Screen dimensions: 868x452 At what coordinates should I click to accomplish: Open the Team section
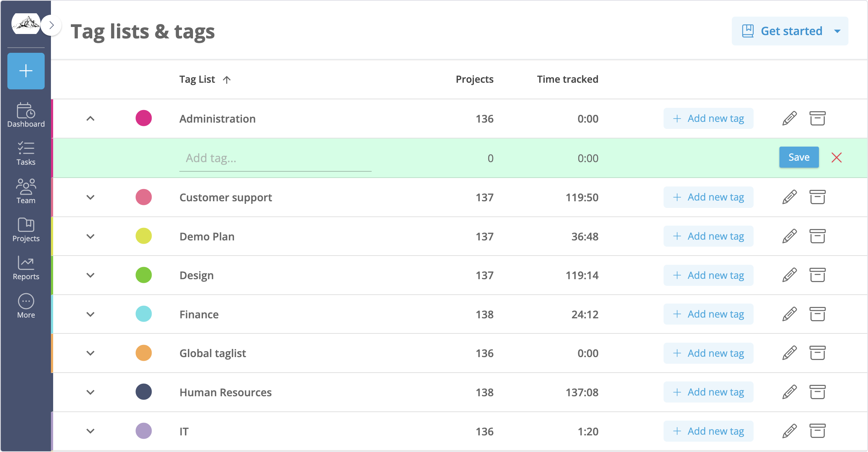[x=25, y=191]
